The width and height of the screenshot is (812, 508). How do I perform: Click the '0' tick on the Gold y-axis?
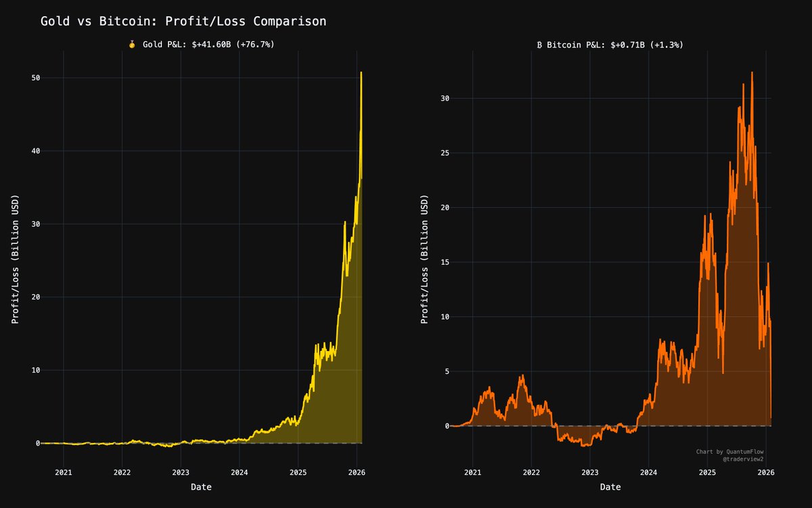click(x=38, y=444)
